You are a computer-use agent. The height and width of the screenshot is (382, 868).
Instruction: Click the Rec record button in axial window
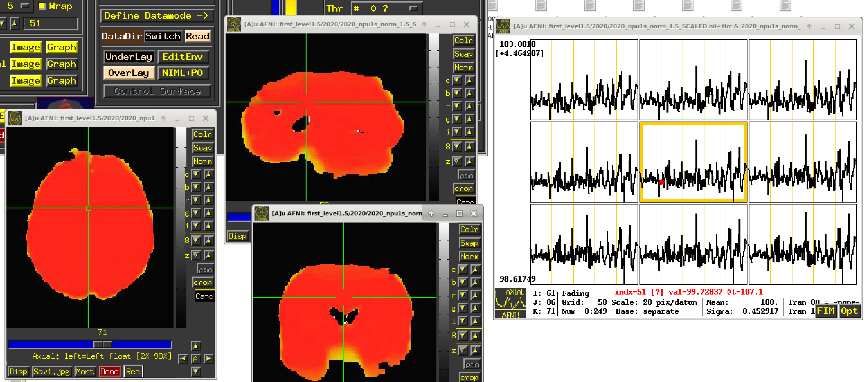point(133,371)
